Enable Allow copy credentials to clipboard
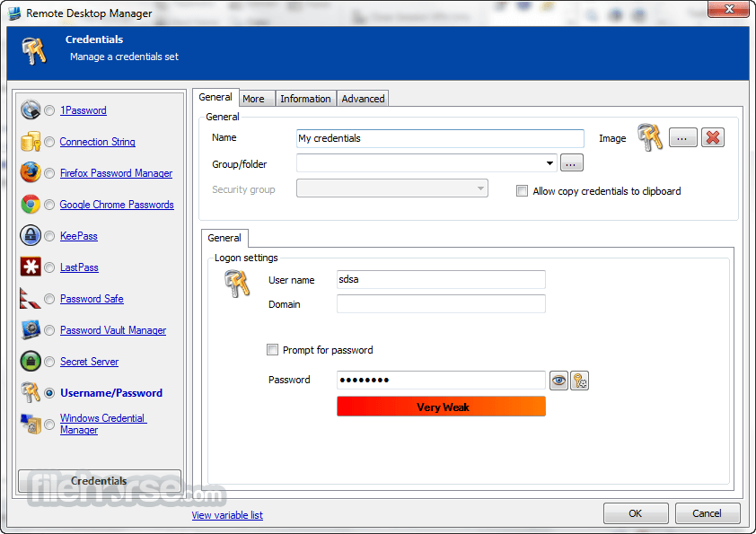 [522, 191]
